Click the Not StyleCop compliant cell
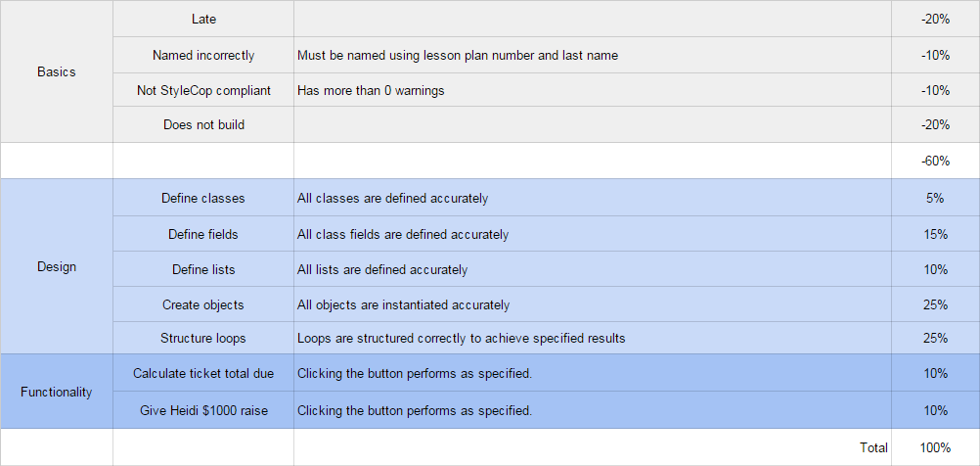This screenshot has height=466, width=980. (x=203, y=90)
